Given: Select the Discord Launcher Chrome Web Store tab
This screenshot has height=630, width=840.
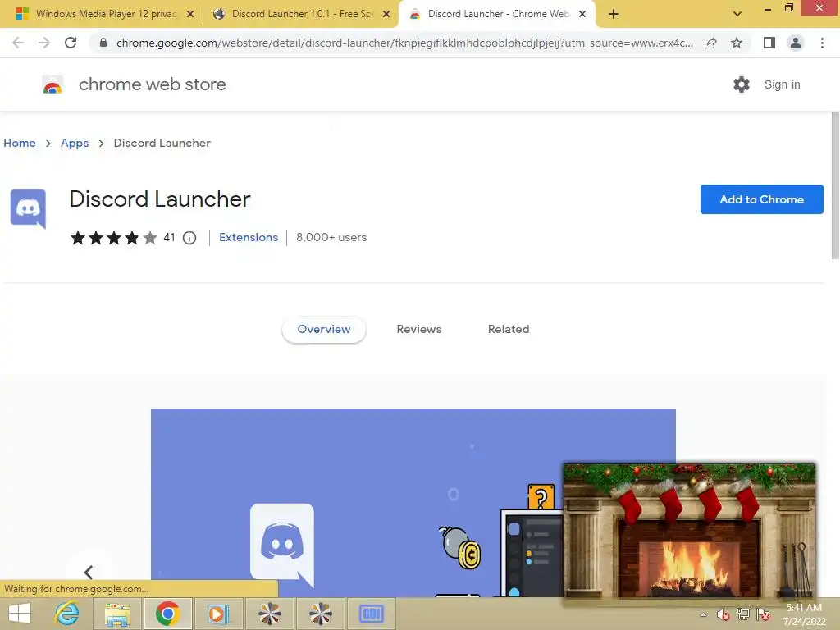Looking at the screenshot, I should (x=496, y=14).
